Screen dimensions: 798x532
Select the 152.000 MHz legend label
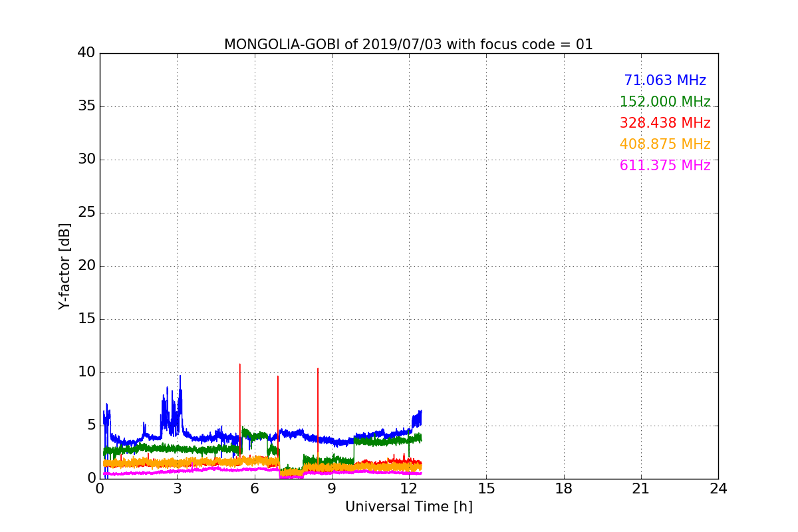pos(665,102)
